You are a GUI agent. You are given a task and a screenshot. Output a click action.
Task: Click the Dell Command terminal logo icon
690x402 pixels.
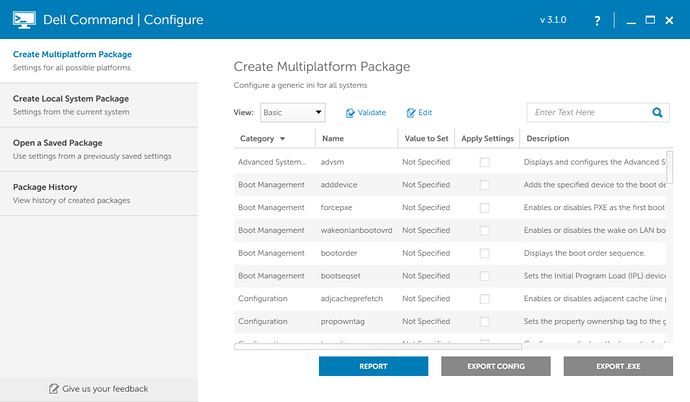(23, 19)
